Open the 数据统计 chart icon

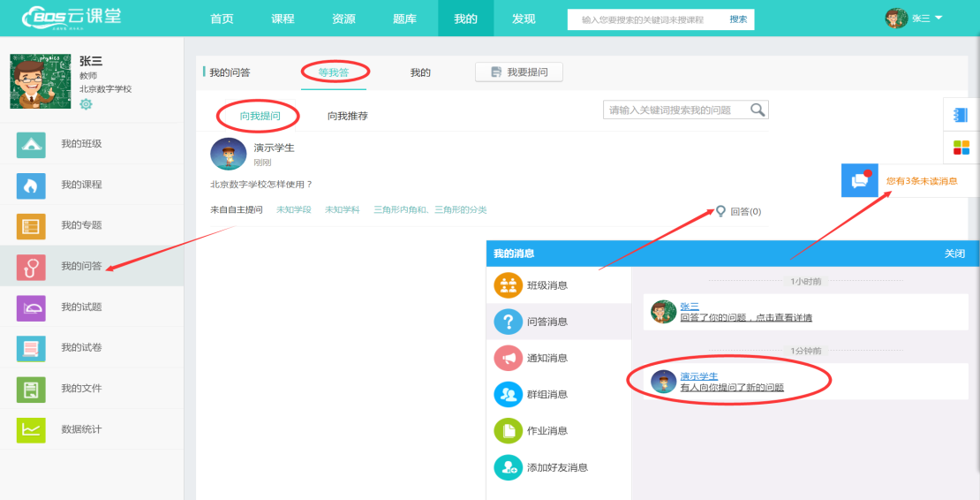click(x=31, y=430)
